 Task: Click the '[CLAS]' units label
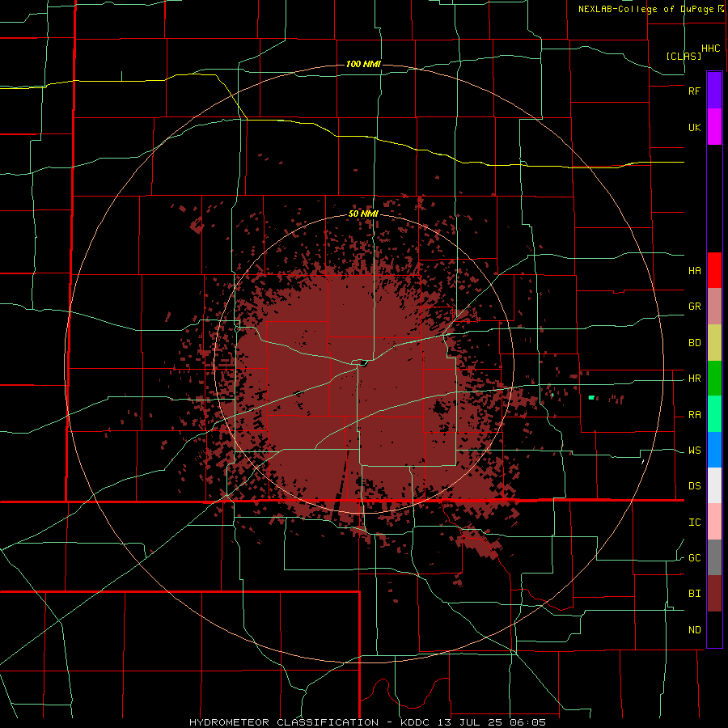pyautogui.click(x=684, y=56)
